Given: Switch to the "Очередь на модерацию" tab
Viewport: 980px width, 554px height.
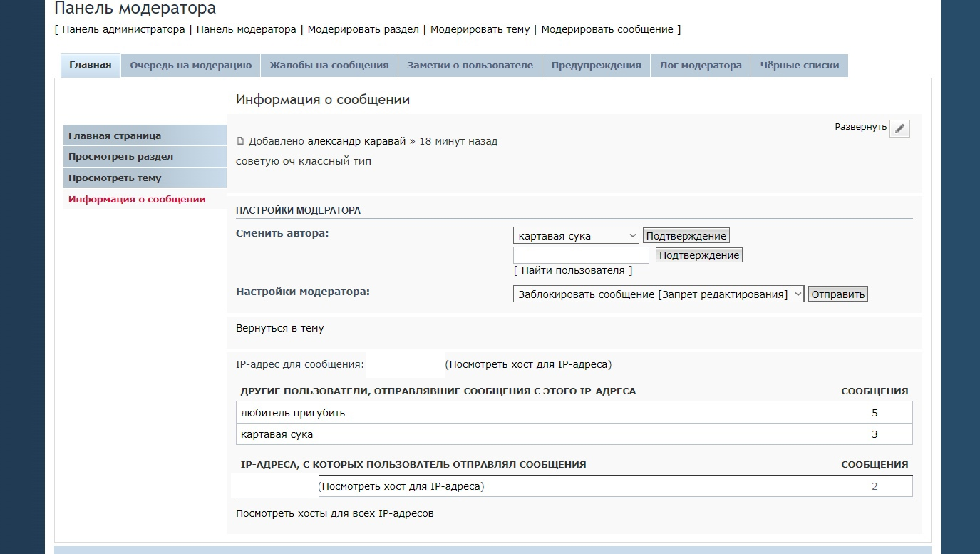Looking at the screenshot, I should click(190, 65).
